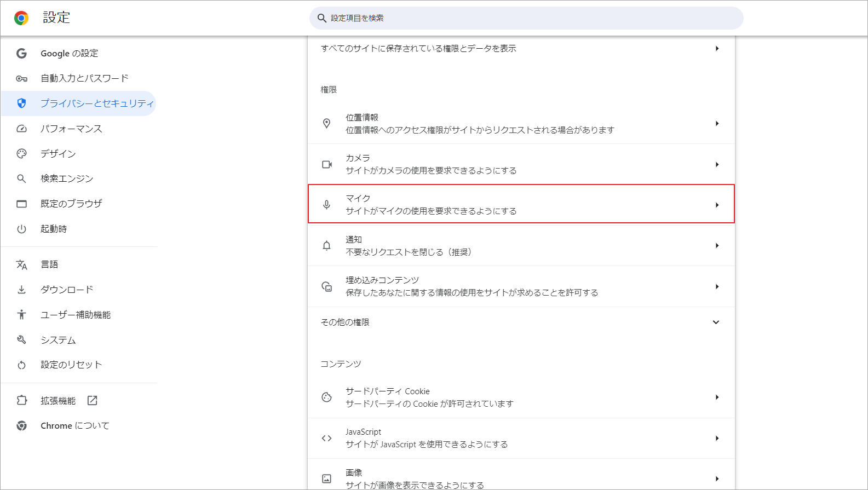Viewport: 868px width, 490px height.
Task: Open Google の設定 in the sidebar
Action: click(70, 53)
